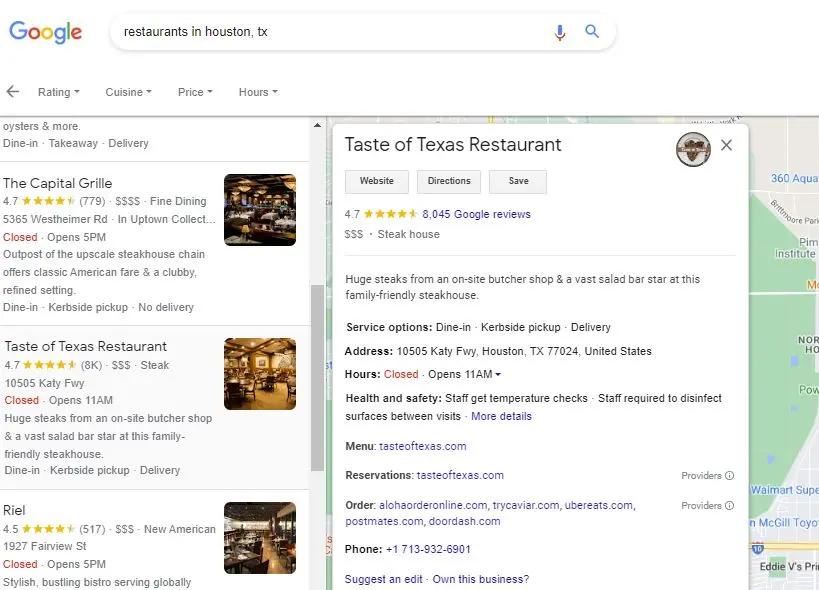The image size is (819, 590).
Task: Click Steak house category text
Action: pyautogui.click(x=408, y=234)
